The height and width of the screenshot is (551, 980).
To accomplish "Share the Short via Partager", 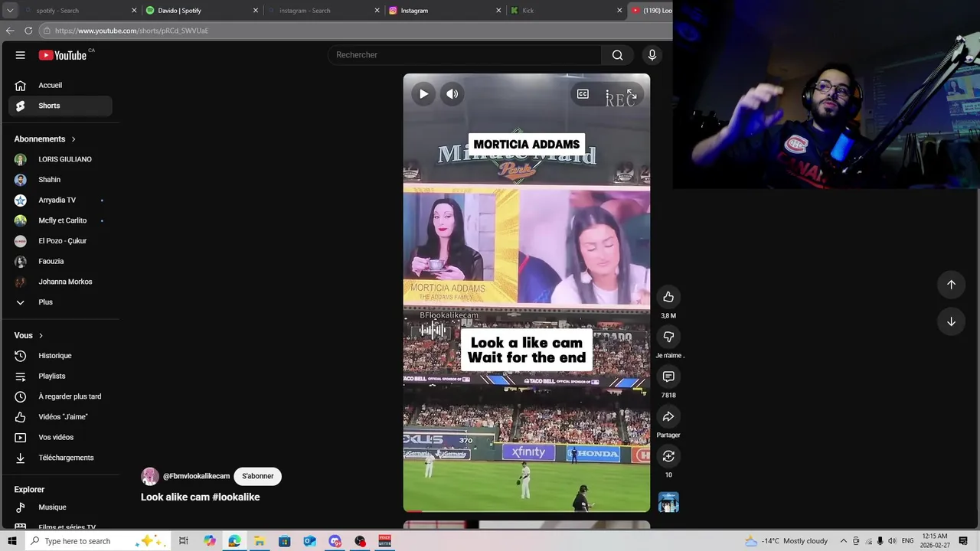I will tap(668, 416).
